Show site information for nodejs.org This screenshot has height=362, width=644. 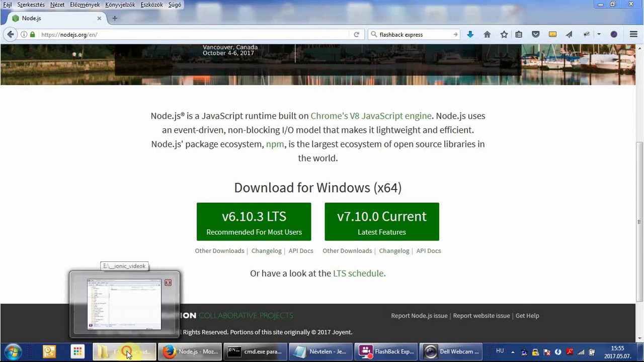click(x=24, y=35)
